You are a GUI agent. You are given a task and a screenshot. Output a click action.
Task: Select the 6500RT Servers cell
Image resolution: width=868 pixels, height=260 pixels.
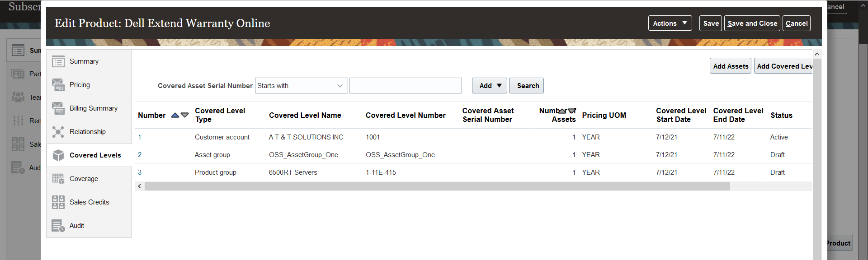[x=293, y=172]
